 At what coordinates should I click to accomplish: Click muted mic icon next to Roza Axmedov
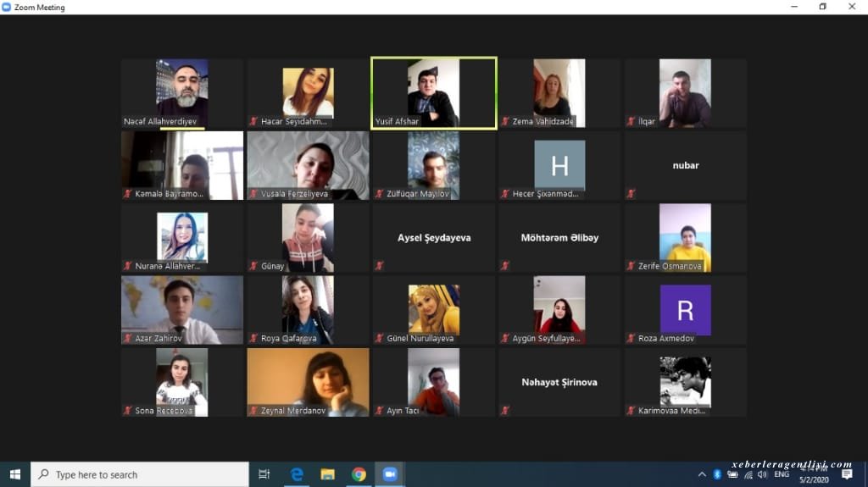(631, 339)
